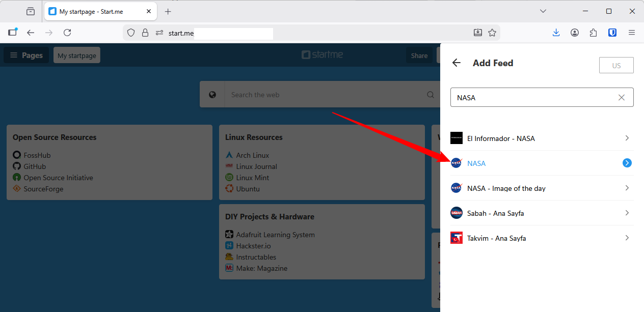
Task: Click the tracking protection shield icon
Action: (131, 33)
